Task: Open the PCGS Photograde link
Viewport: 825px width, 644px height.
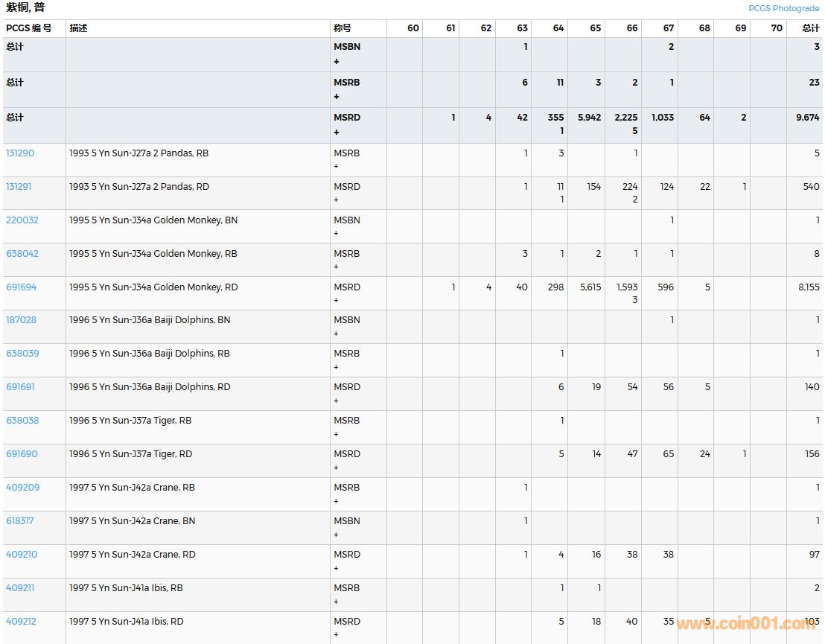Action: click(x=783, y=8)
